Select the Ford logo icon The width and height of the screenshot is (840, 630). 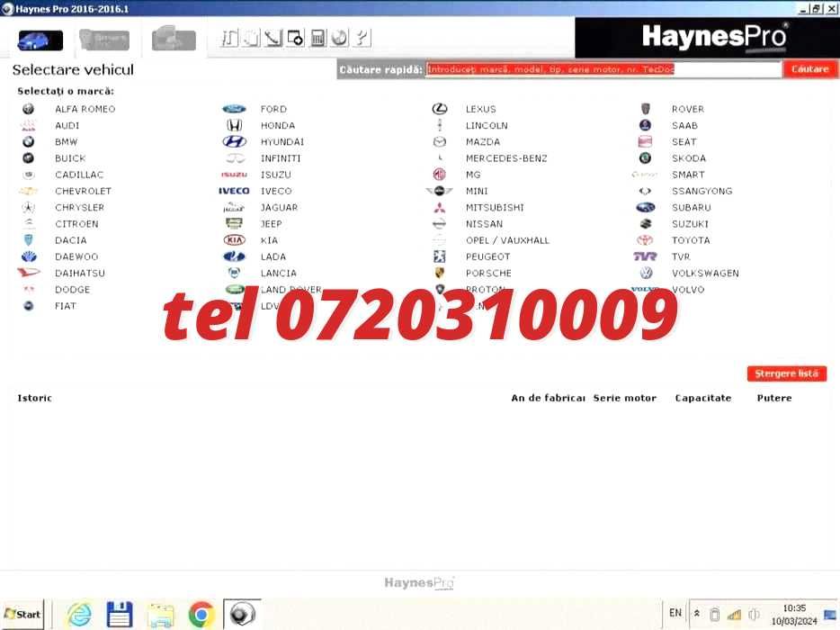click(234, 109)
